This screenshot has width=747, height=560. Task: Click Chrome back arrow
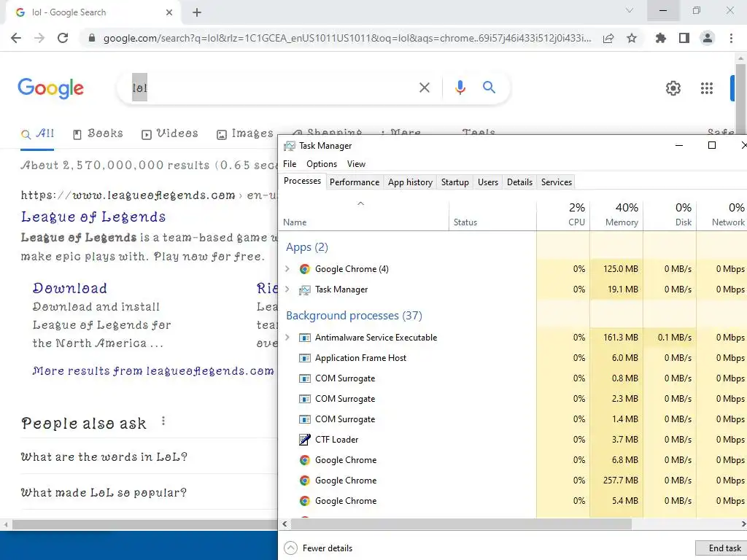click(16, 38)
